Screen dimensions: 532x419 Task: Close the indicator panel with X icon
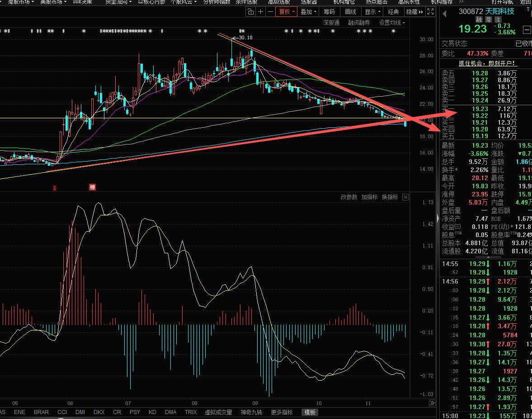coord(405,197)
